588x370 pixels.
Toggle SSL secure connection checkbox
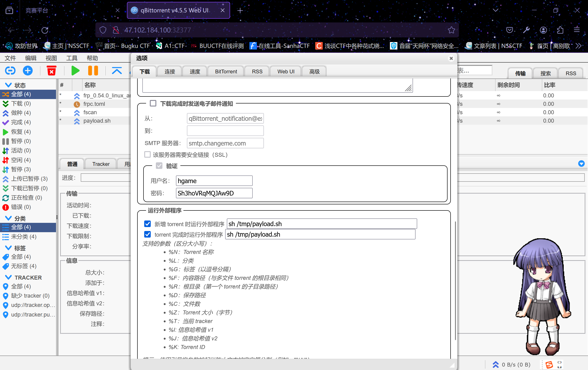click(x=147, y=154)
